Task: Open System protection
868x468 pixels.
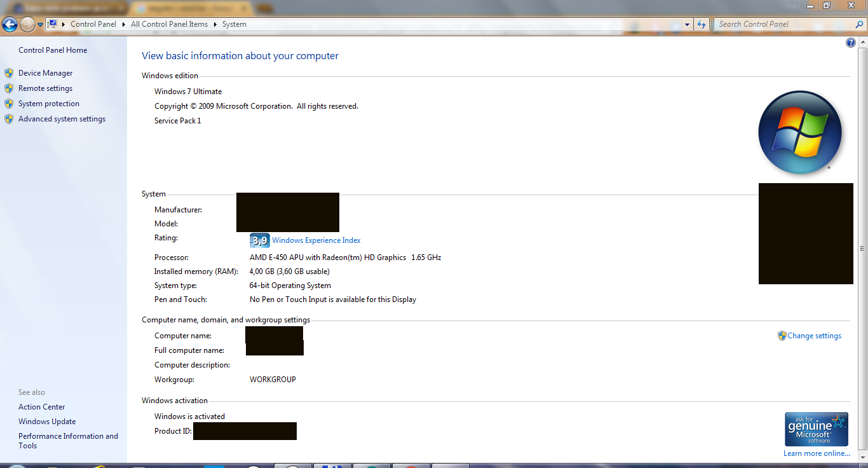Action: click(x=49, y=104)
